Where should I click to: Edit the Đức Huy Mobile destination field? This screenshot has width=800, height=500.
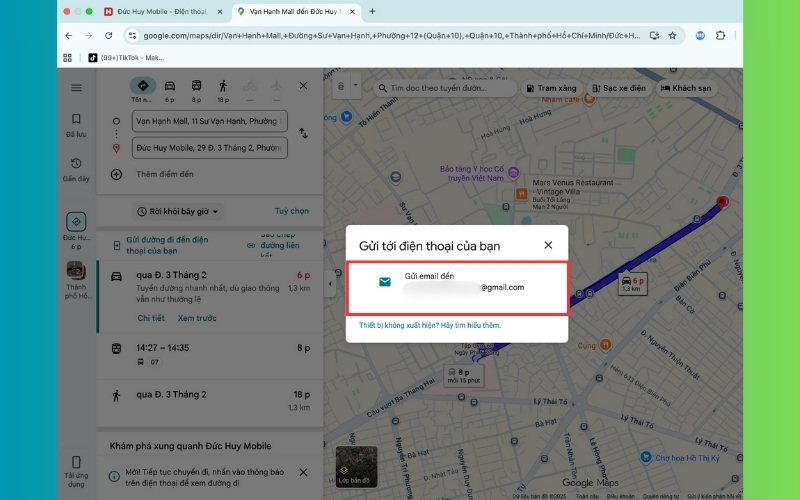pyautogui.click(x=210, y=148)
